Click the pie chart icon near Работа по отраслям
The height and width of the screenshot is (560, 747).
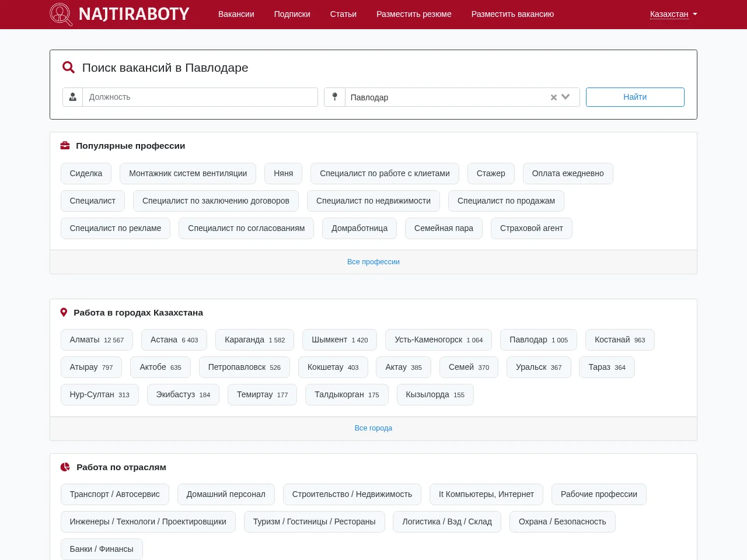(65, 467)
